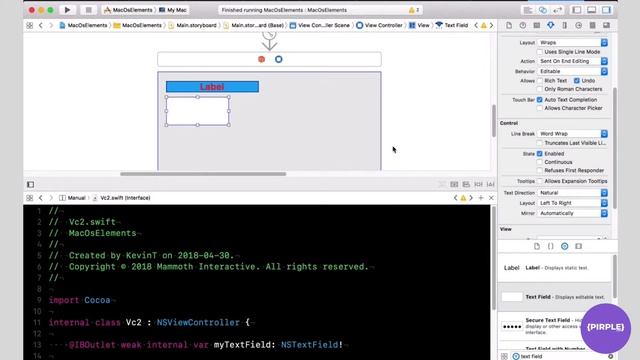Select Main.storyboard in the jump bar
This screenshot has width=640, height=360.
(192, 25)
